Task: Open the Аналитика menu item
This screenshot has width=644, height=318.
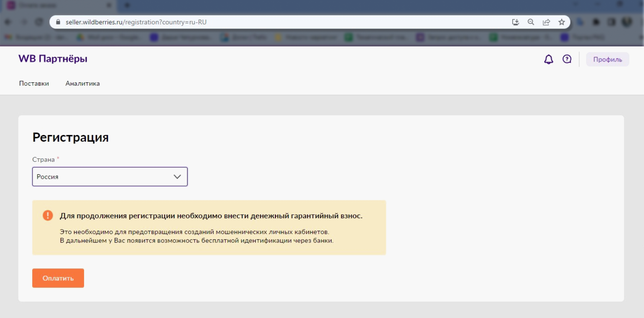Action: pos(82,84)
